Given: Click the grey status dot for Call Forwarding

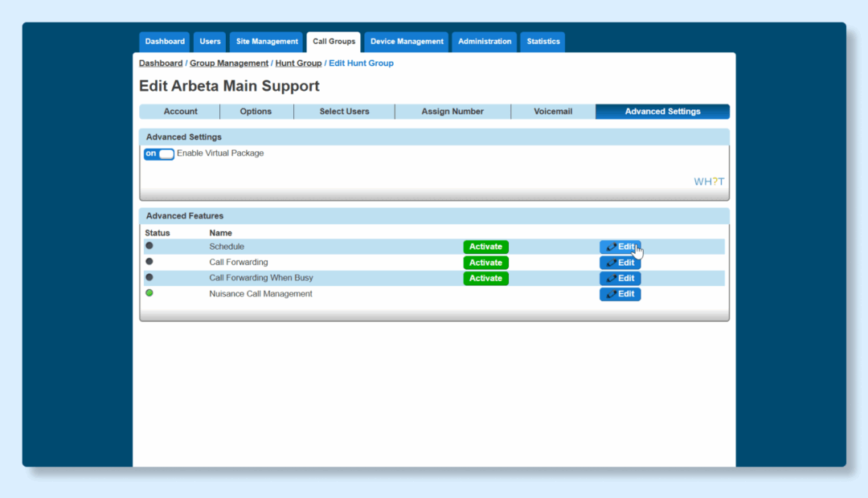Looking at the screenshot, I should [149, 261].
